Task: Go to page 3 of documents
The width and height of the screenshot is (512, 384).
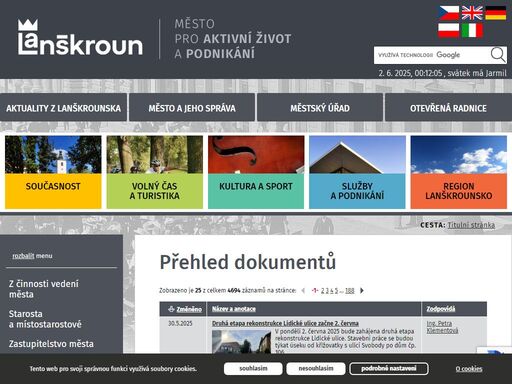Action: (327, 291)
